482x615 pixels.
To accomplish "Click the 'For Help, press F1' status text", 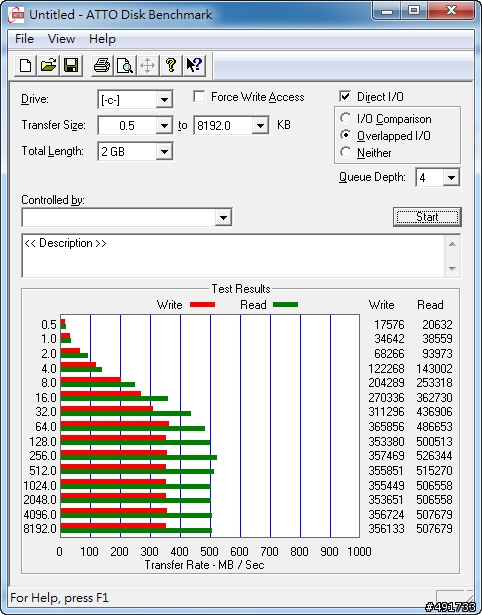I will click(x=60, y=598).
